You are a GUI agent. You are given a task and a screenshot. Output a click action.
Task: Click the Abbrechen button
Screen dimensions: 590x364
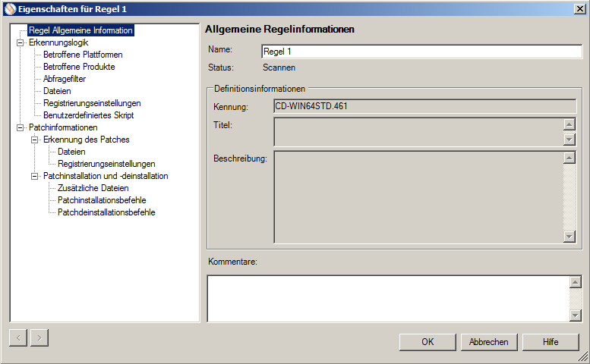(489, 342)
